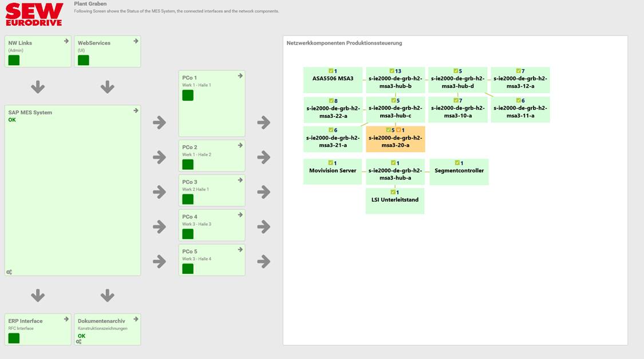Viewport: 644px width, 359px height.
Task: Click orange warning badge on msa3-20-a node
Action: pos(399,130)
